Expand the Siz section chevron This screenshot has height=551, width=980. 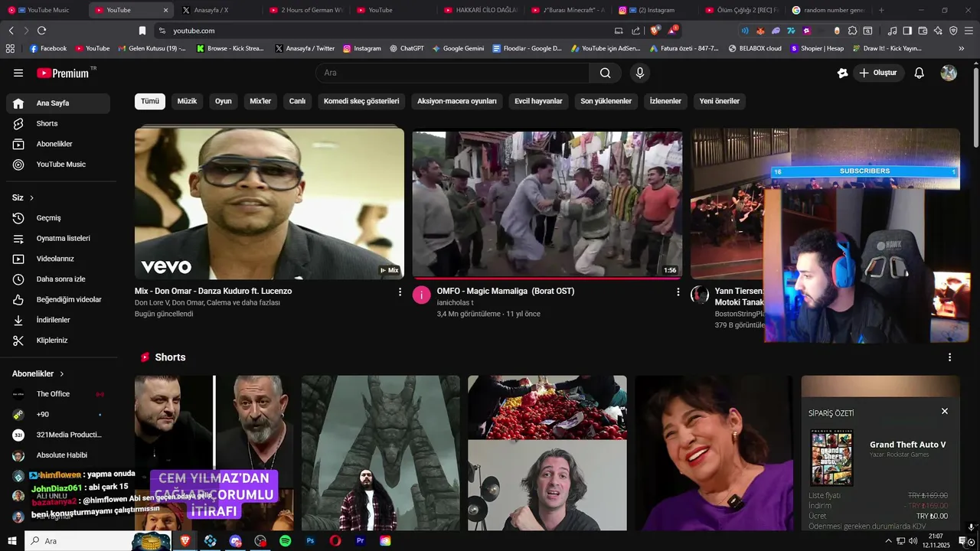click(x=31, y=198)
